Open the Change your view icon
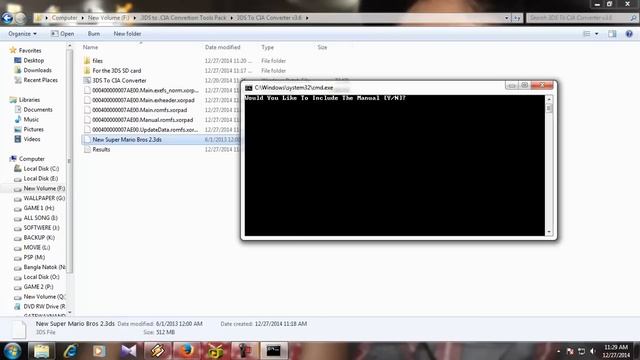This screenshot has width=640, height=360. click(587, 34)
